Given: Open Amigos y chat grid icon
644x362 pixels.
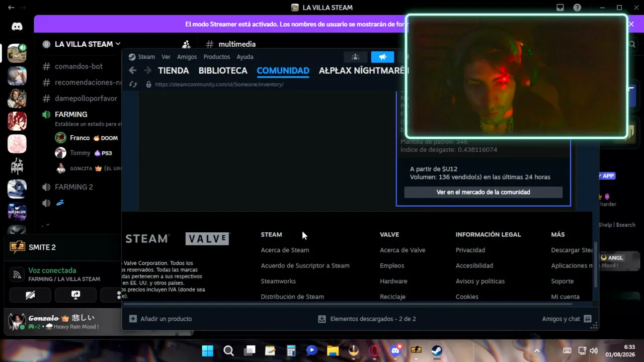Looking at the screenshot, I should pos(588,319).
